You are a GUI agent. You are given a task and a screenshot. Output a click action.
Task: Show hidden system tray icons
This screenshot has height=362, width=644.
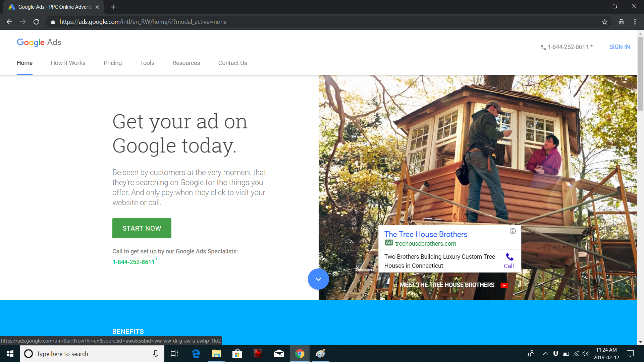545,354
